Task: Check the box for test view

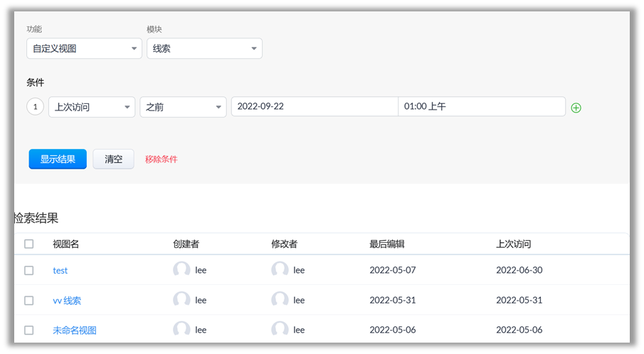Action: (x=29, y=271)
